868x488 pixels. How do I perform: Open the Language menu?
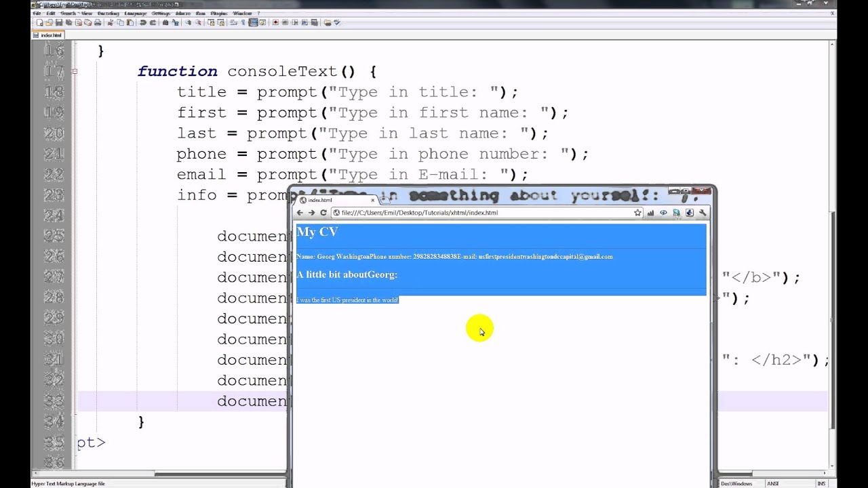pyautogui.click(x=135, y=13)
